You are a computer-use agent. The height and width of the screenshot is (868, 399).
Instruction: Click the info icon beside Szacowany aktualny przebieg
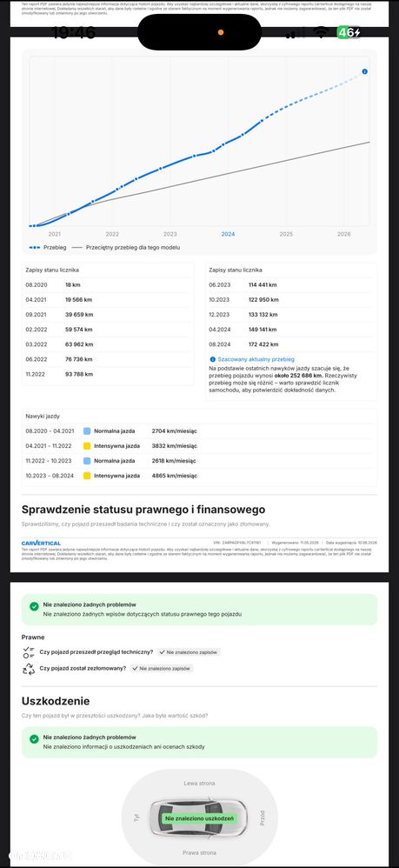(x=212, y=359)
